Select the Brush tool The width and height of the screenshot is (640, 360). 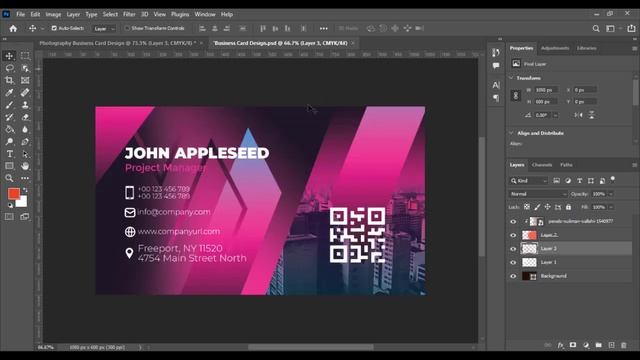[x=9, y=104]
